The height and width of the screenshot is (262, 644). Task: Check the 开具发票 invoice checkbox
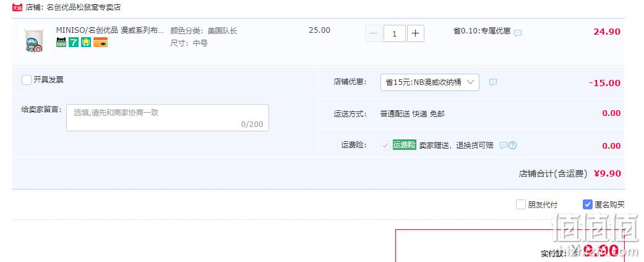click(x=27, y=80)
